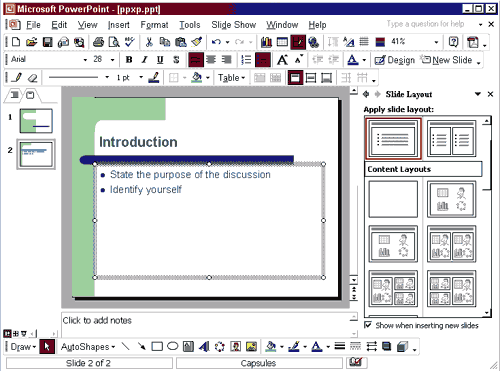Open the File menu

pyautogui.click(x=33, y=25)
